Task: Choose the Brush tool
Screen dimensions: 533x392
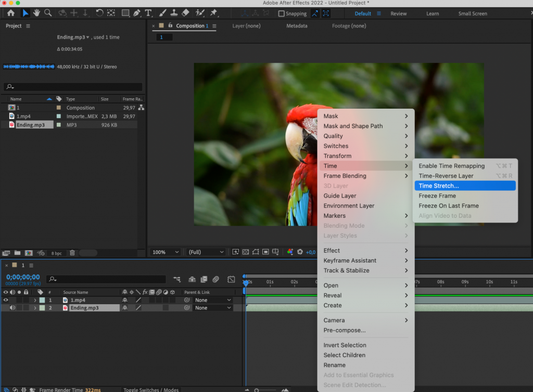Action: [162, 12]
